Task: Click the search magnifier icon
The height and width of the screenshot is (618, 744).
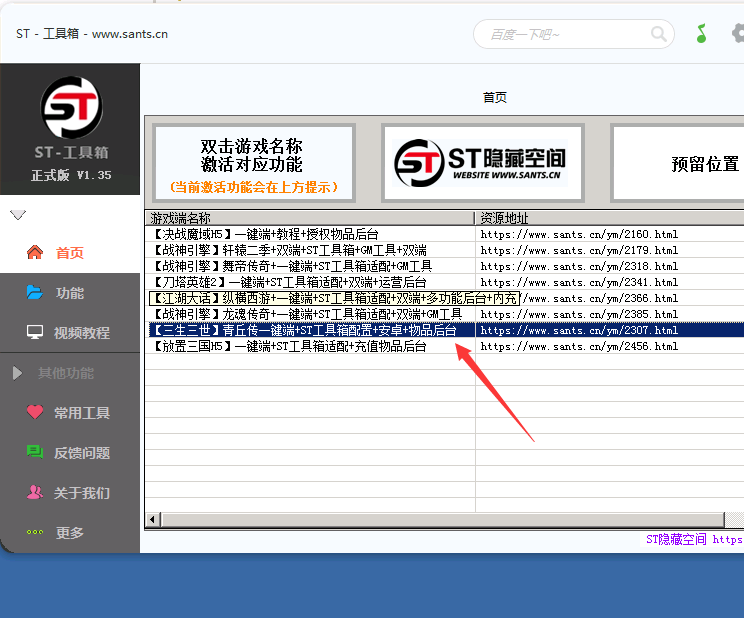Action: tap(659, 34)
